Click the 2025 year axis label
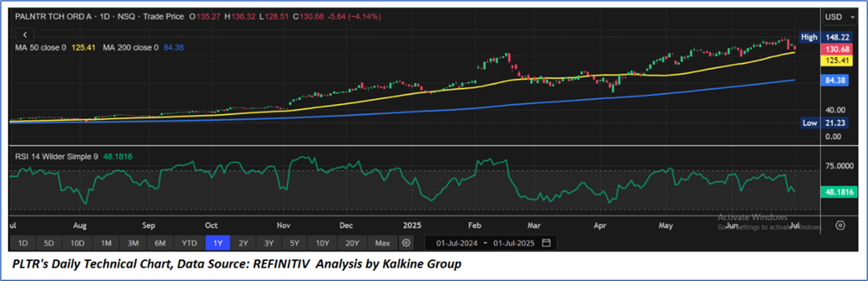868x281 pixels. [413, 226]
